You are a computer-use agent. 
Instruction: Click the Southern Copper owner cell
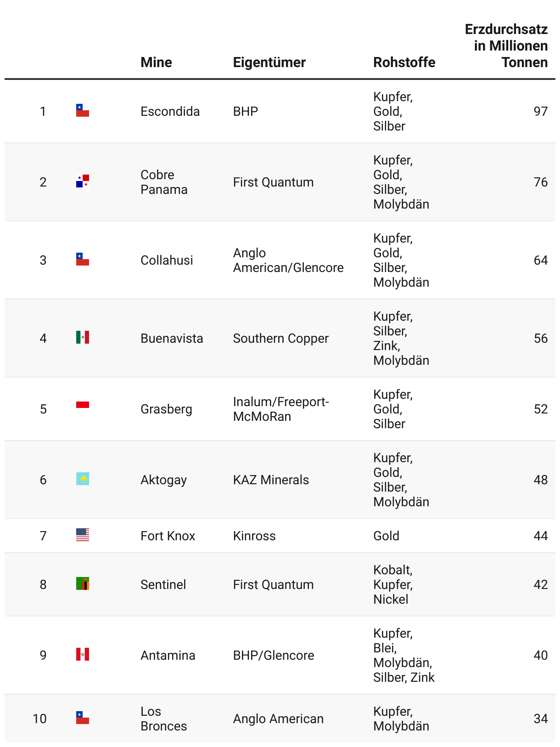tap(280, 339)
